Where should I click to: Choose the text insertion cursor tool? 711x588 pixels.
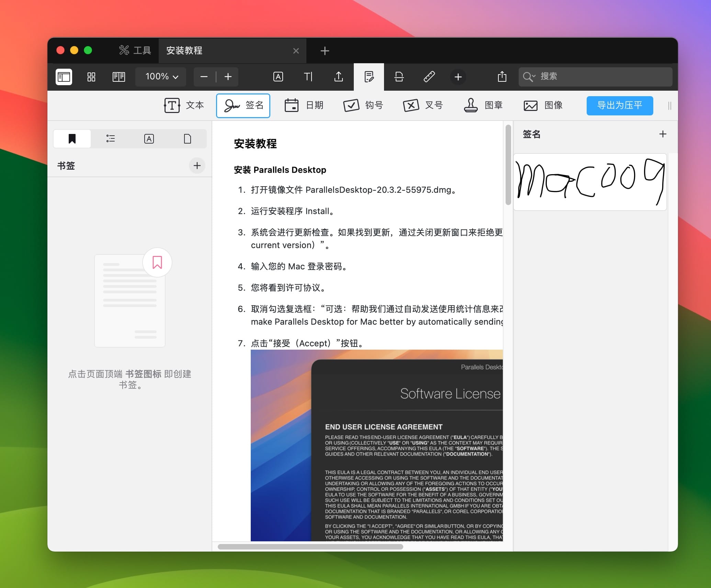pos(308,77)
